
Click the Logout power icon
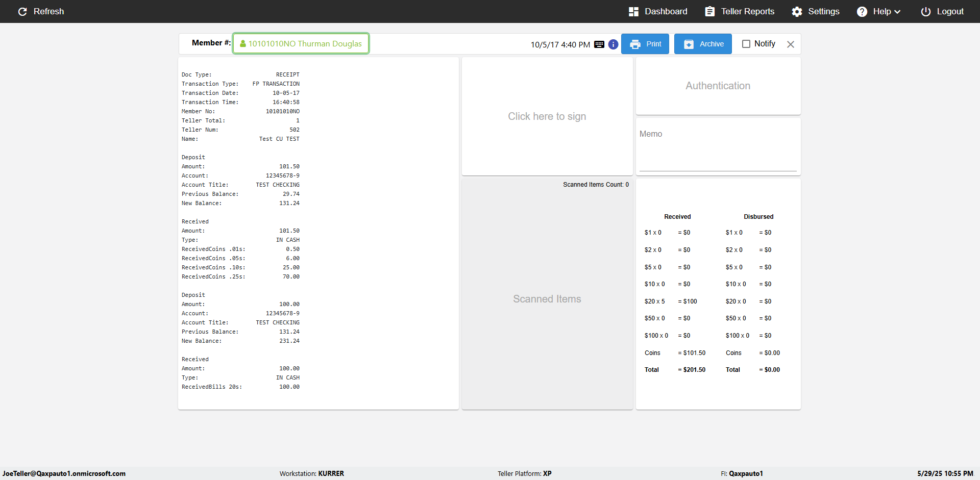pyautogui.click(x=925, y=11)
